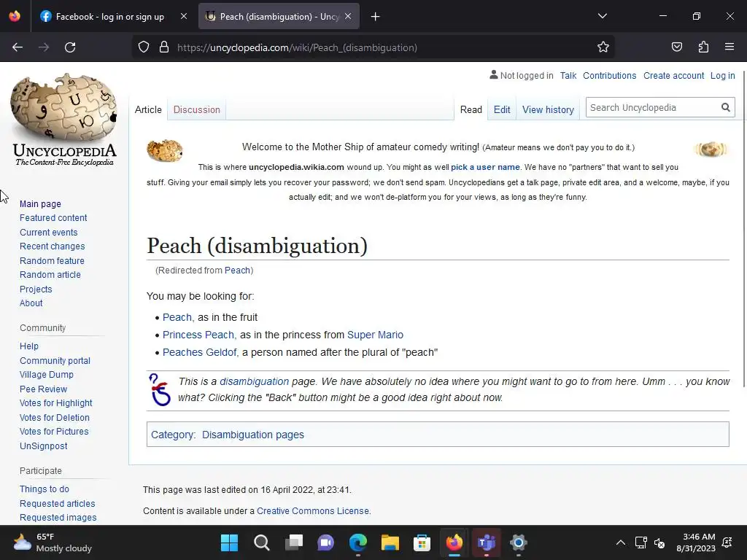747x560 pixels.
Task: Close the Peach (disambiguation) tab
Action: [348, 16]
